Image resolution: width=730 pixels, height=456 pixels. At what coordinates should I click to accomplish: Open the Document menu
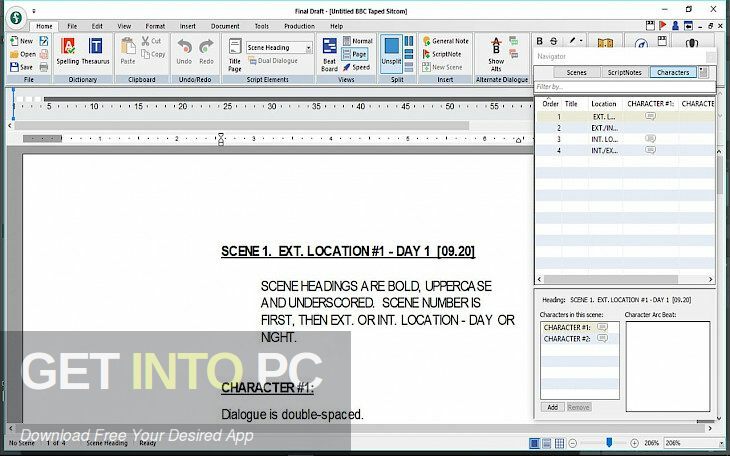pos(225,26)
